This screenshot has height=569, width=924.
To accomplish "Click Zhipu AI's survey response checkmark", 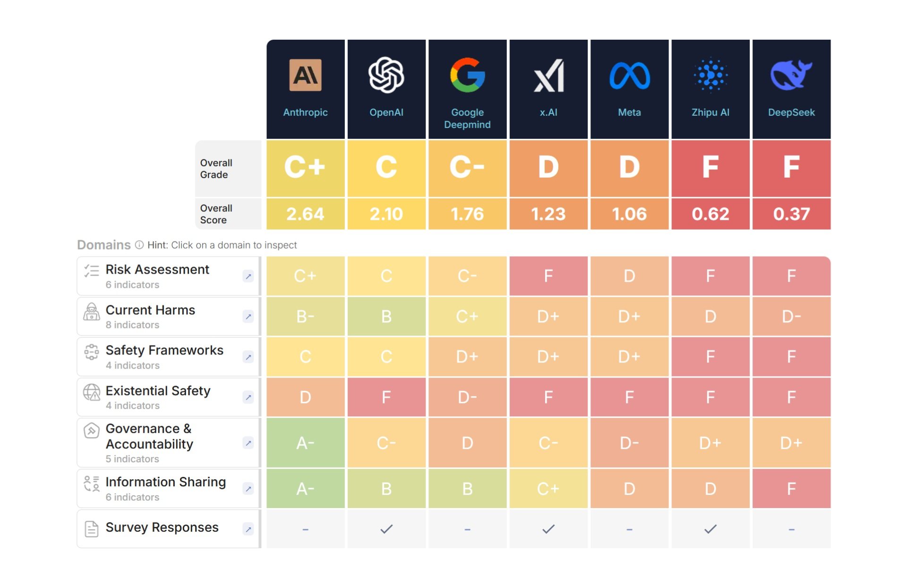I will [x=710, y=529].
